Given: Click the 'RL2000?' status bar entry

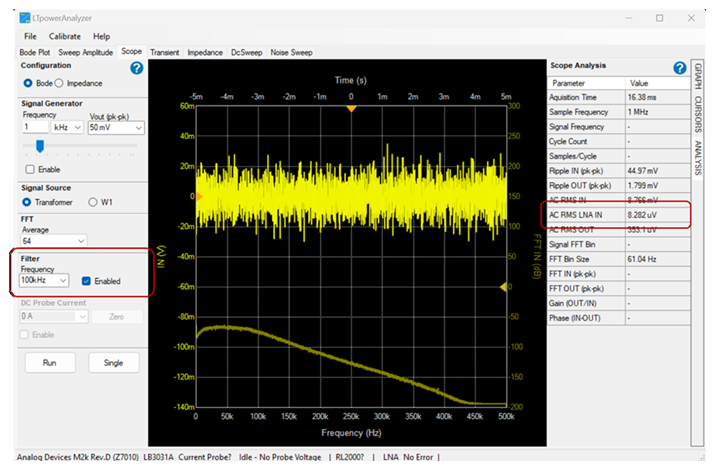Looking at the screenshot, I should click(349, 457).
